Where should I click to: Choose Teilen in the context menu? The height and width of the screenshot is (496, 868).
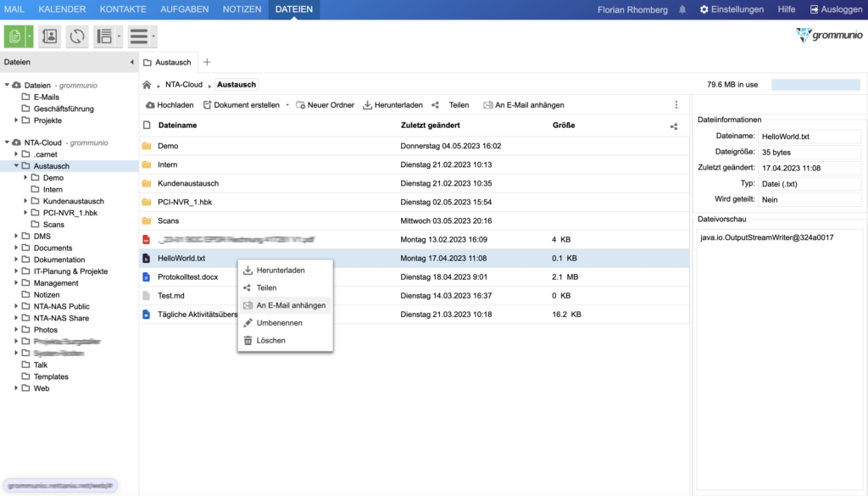285,288
